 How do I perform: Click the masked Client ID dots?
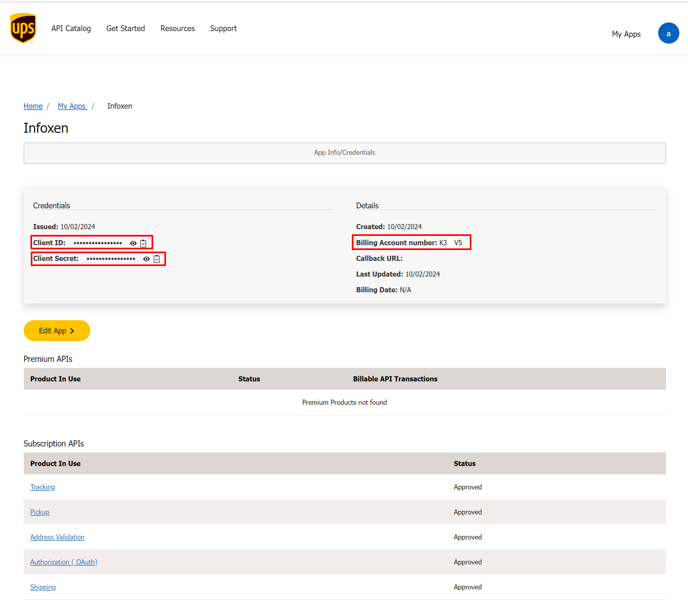click(x=98, y=243)
